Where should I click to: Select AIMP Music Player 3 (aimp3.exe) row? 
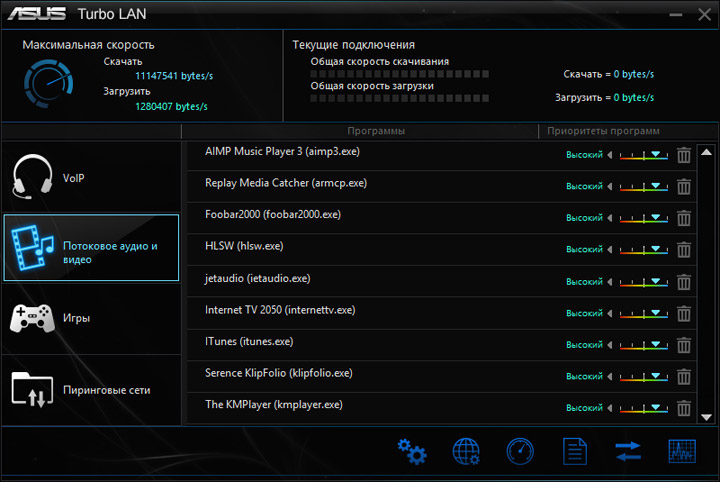[442, 155]
